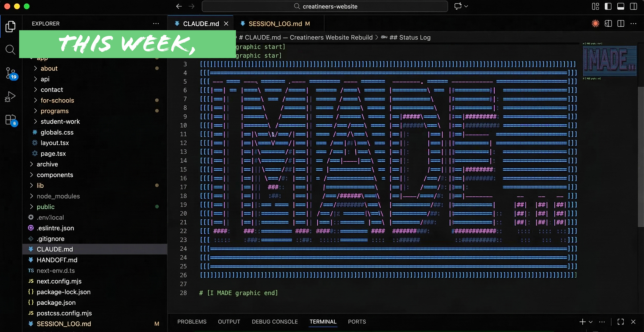Toggle the secondary side bar visibility
The height and width of the screenshot is (332, 644).
pyautogui.click(x=633, y=6)
